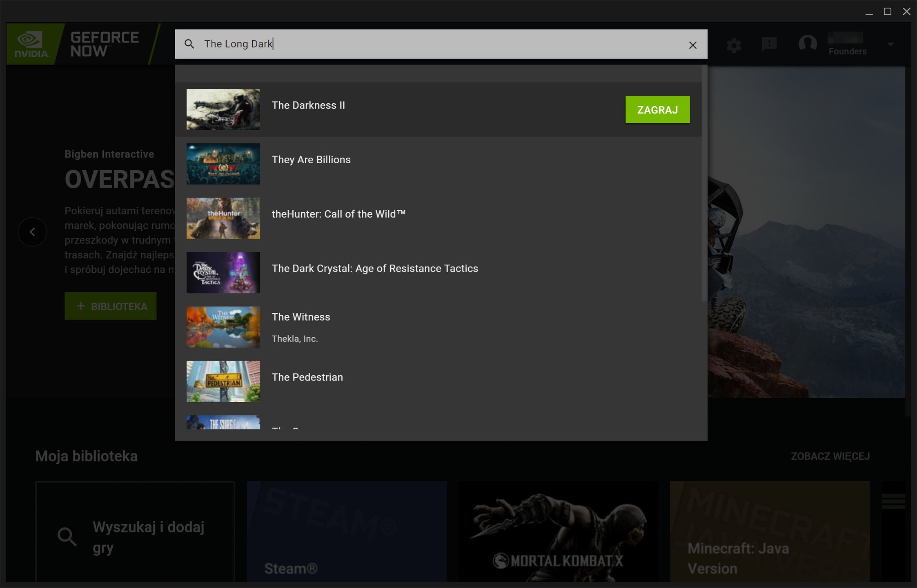Click the GeForce NOW logo text
The width and height of the screenshot is (917, 588).
point(105,44)
